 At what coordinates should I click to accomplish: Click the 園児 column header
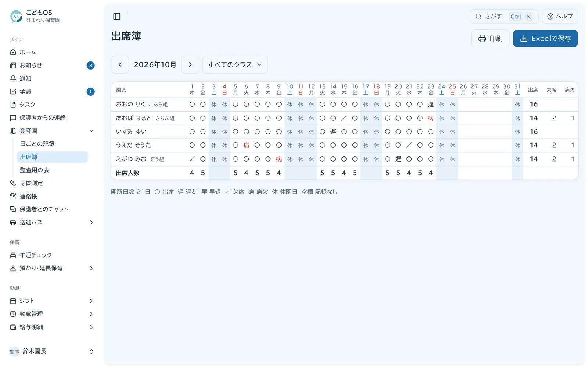tap(121, 90)
